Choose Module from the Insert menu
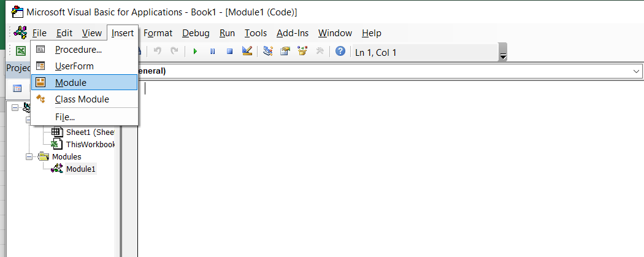The image size is (644, 257). (71, 82)
